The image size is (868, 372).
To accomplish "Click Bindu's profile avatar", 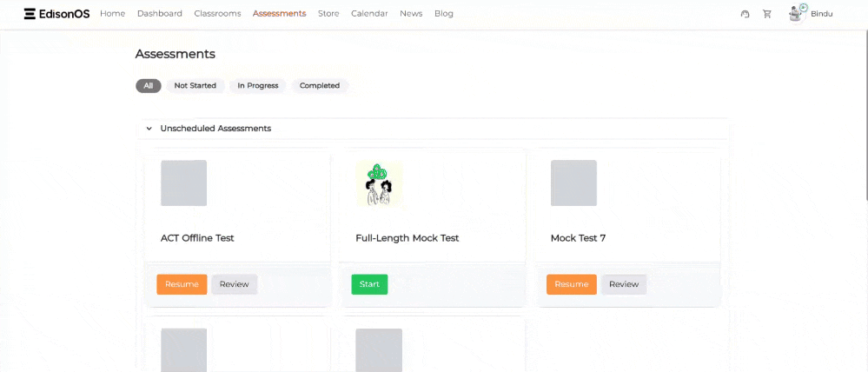I will (x=797, y=14).
